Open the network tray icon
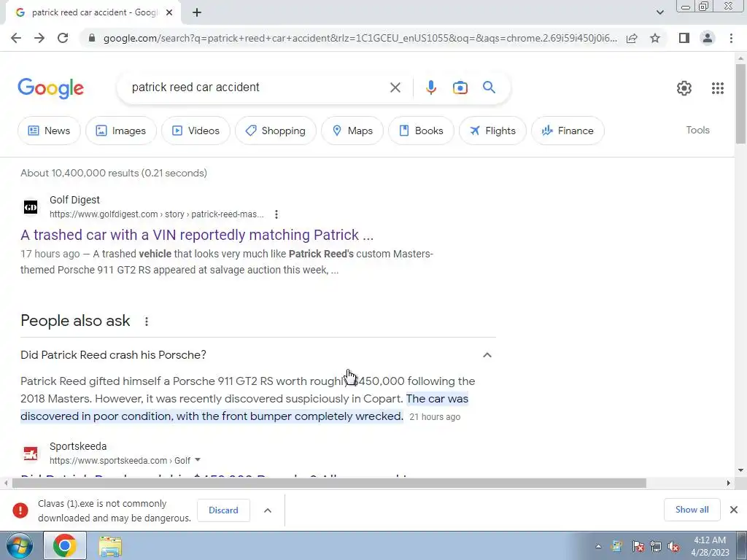The width and height of the screenshot is (747, 560). [656, 547]
